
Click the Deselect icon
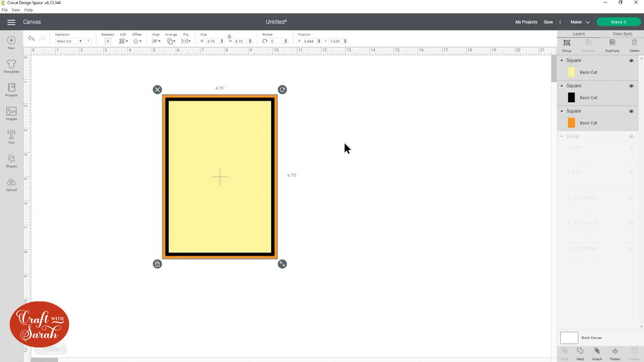pos(108,41)
